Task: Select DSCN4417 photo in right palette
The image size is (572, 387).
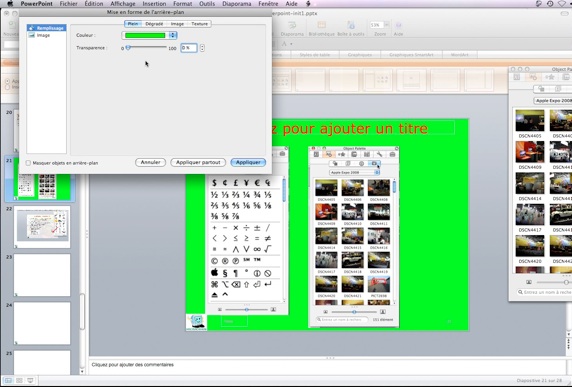Action: tap(530, 215)
